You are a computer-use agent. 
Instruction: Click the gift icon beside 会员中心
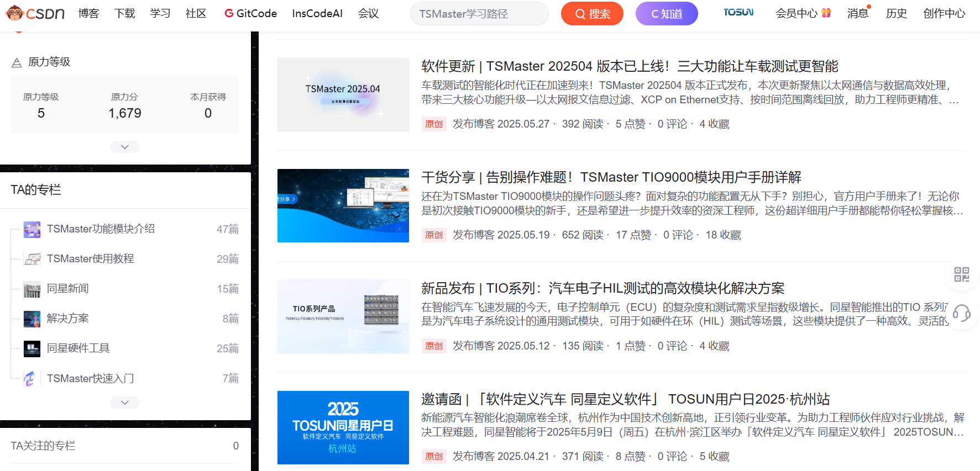click(826, 13)
